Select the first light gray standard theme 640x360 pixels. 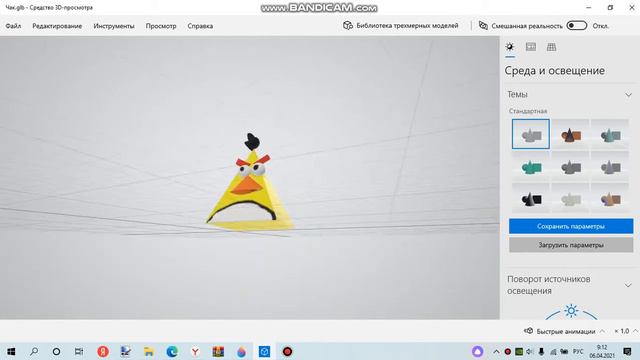click(531, 134)
